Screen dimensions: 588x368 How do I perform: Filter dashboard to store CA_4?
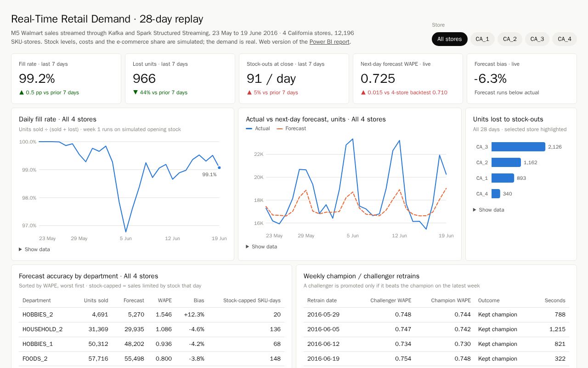pyautogui.click(x=565, y=39)
